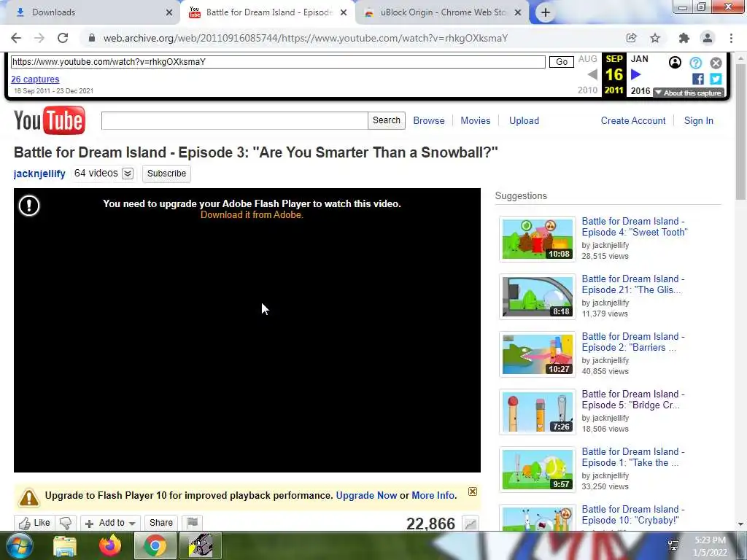The height and width of the screenshot is (560, 747).
Task: Click the Search button
Action: pos(387,120)
